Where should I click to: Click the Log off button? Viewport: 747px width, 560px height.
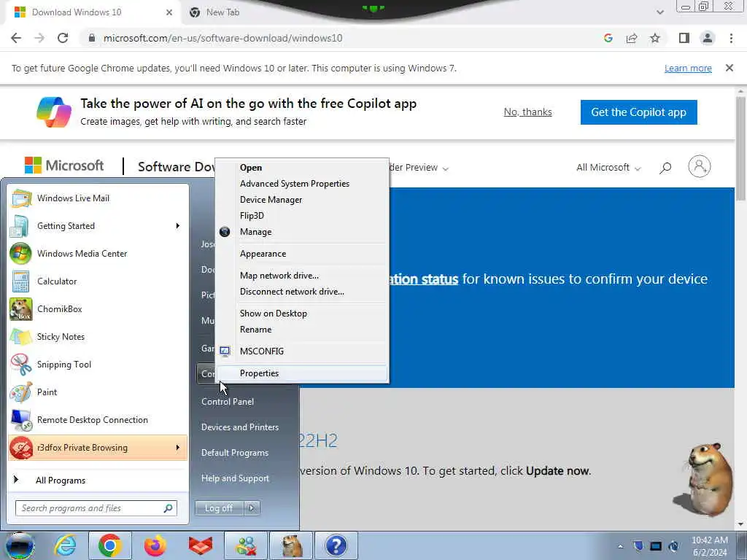pos(219,508)
